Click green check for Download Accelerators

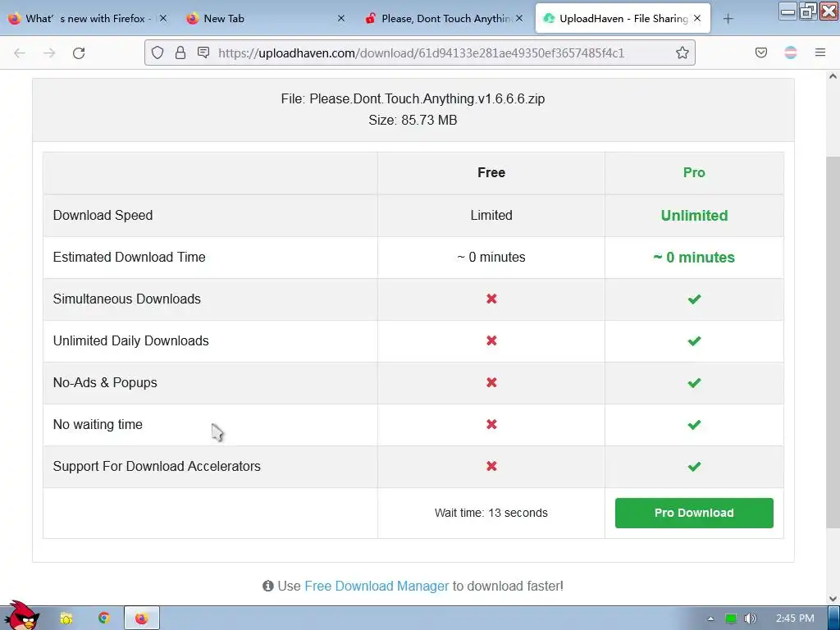(x=694, y=466)
